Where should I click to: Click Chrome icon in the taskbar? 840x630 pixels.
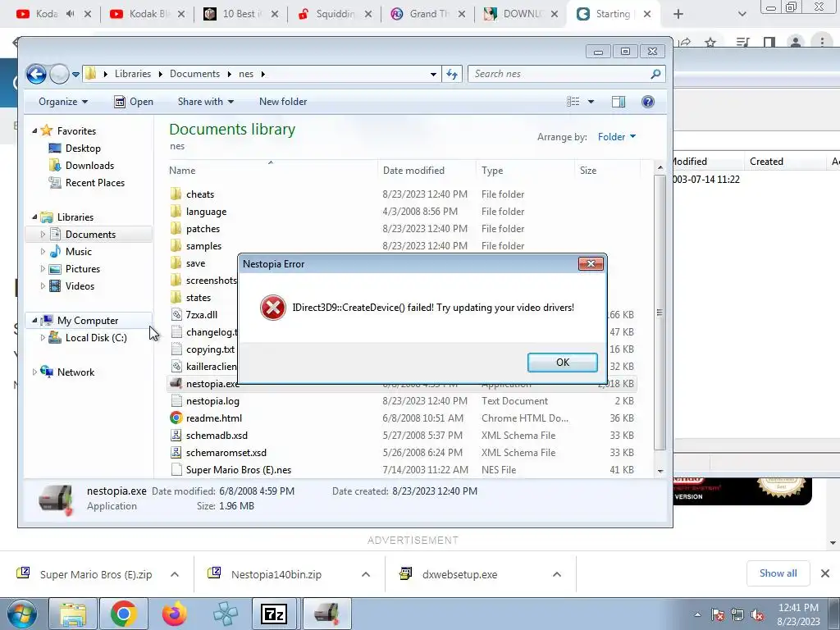tap(123, 614)
